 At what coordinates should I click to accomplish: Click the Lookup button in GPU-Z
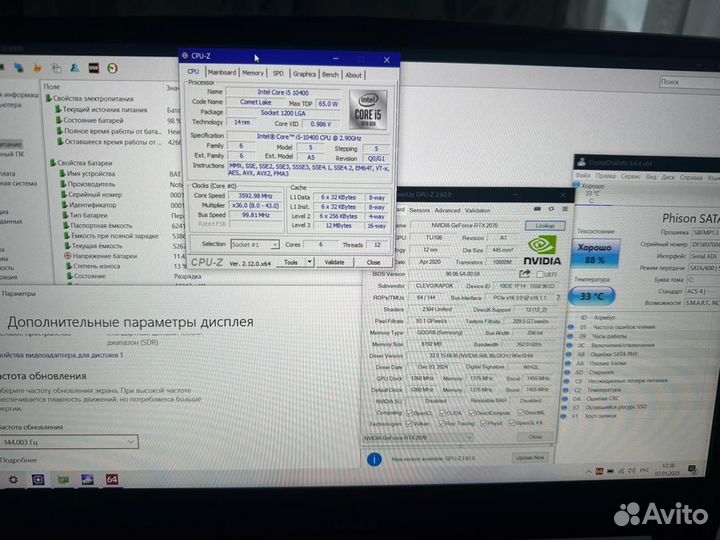pyautogui.click(x=545, y=225)
